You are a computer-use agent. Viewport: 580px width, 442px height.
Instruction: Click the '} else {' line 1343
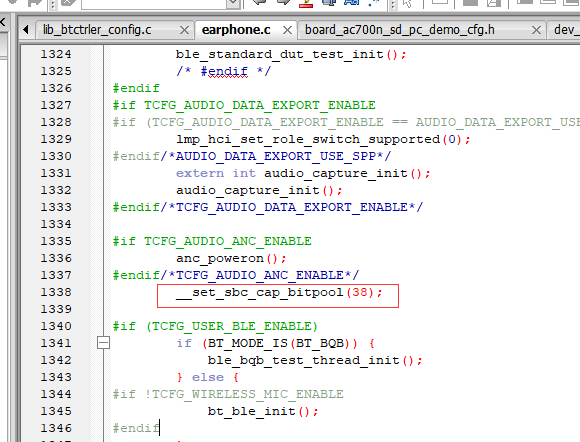click(x=208, y=378)
